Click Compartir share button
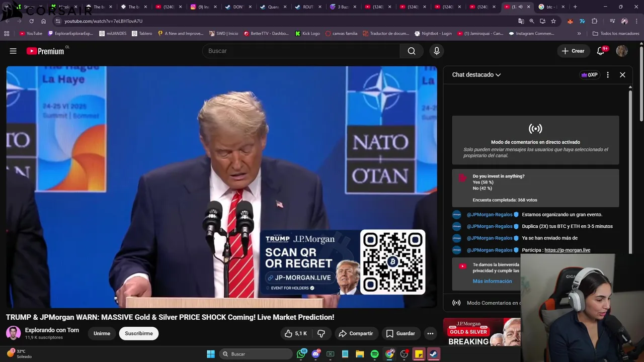Viewport: 644px width, 362px height. click(356, 333)
